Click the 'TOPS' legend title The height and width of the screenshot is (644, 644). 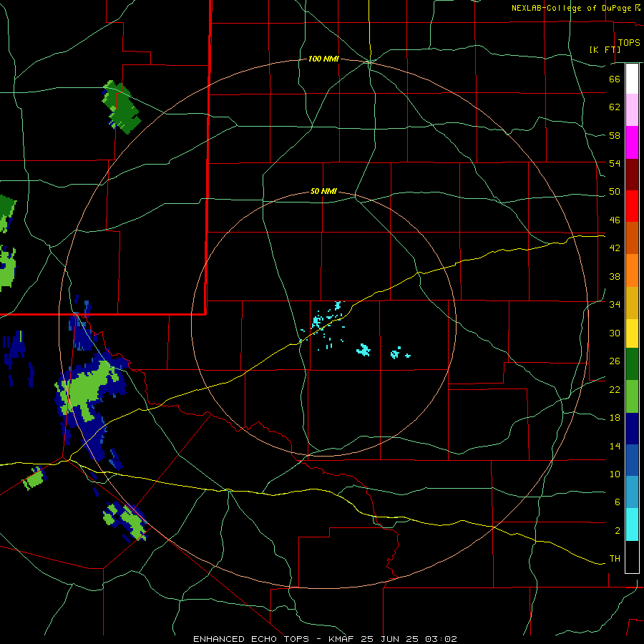[x=629, y=43]
